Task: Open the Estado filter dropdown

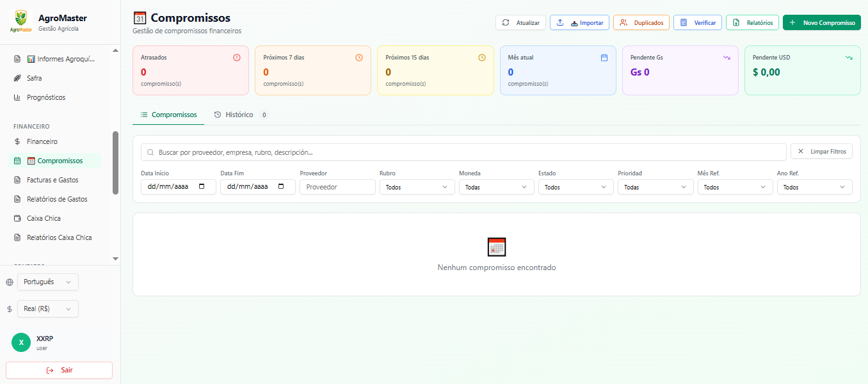Action: tap(575, 187)
